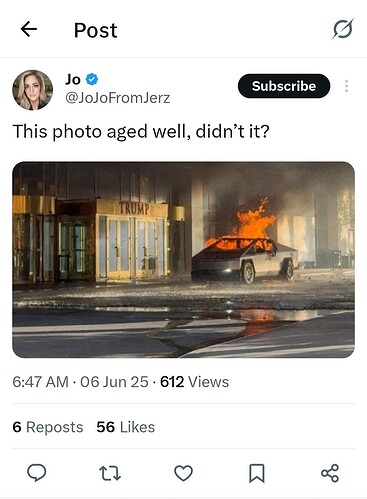The image size is (367, 499).
Task: Like the post with the heart icon
Action: tap(184, 473)
